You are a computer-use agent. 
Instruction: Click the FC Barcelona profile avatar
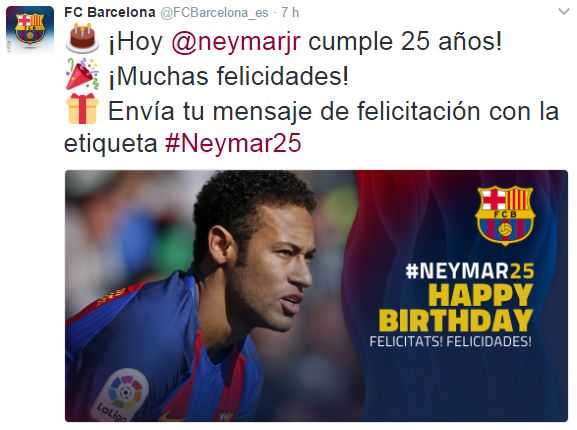click(30, 30)
